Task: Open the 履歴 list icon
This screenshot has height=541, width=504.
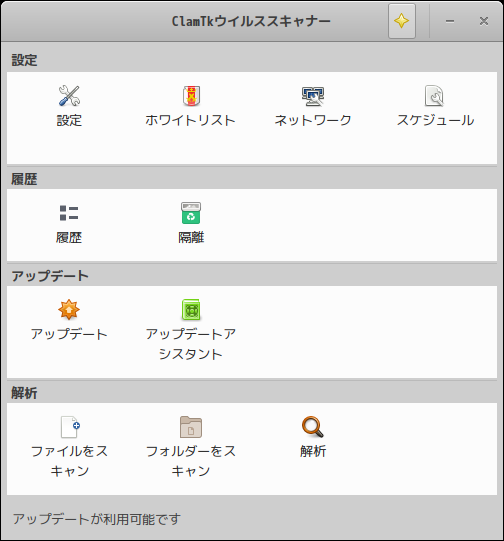Action: [69, 213]
